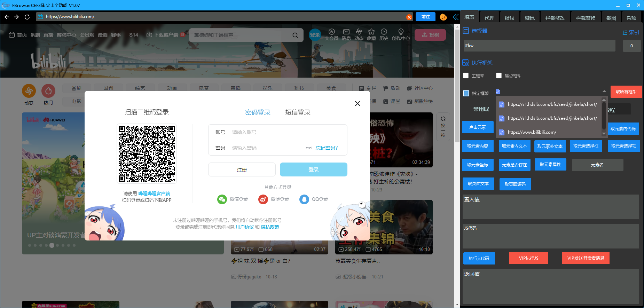
Task: Switch to the 键鼠 tab
Action: [x=529, y=18]
